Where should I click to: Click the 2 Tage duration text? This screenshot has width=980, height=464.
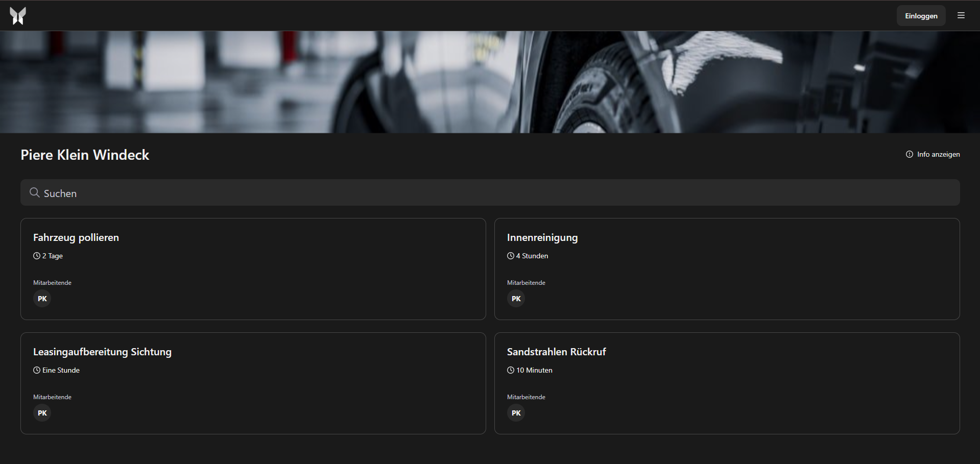click(x=53, y=256)
